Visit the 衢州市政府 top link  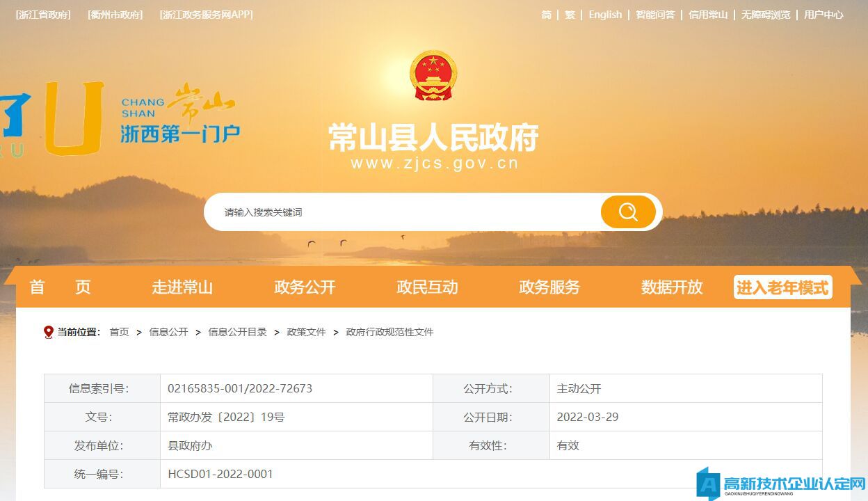point(115,15)
